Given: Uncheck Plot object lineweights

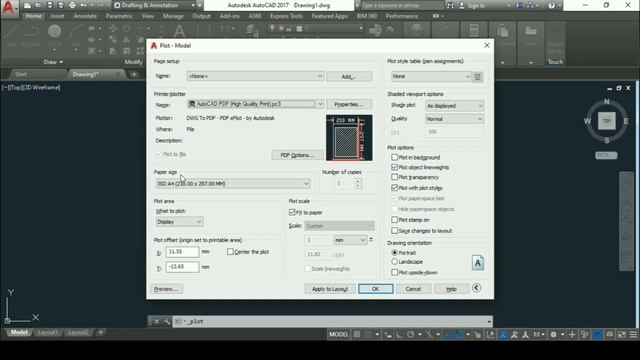Looking at the screenshot, I should [x=394, y=167].
